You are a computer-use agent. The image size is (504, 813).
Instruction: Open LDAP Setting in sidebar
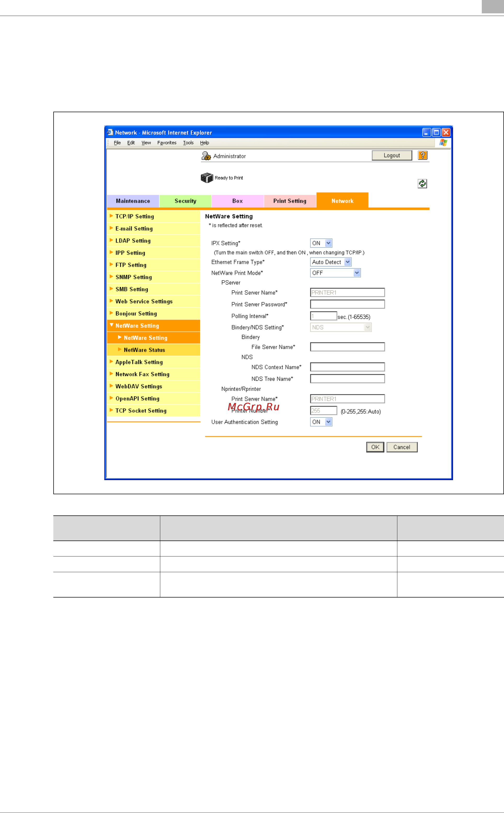coord(154,241)
